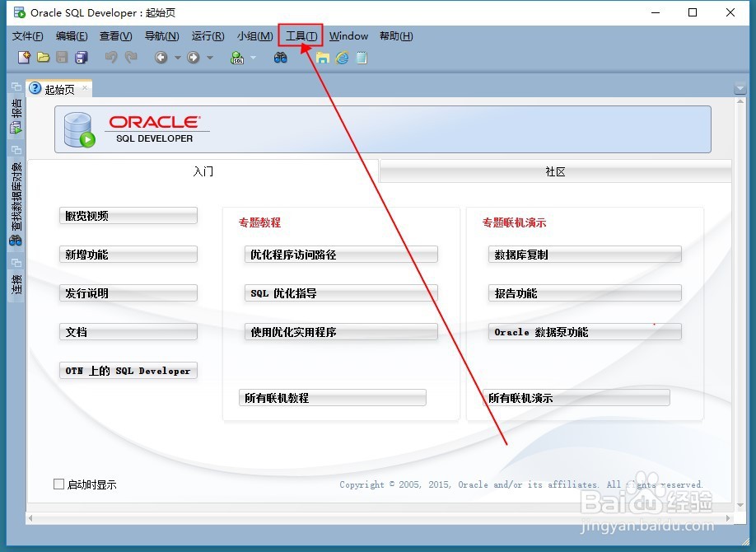Click the Oracle copyright notice text
Viewport: 756px width, 552px height.
(x=520, y=484)
